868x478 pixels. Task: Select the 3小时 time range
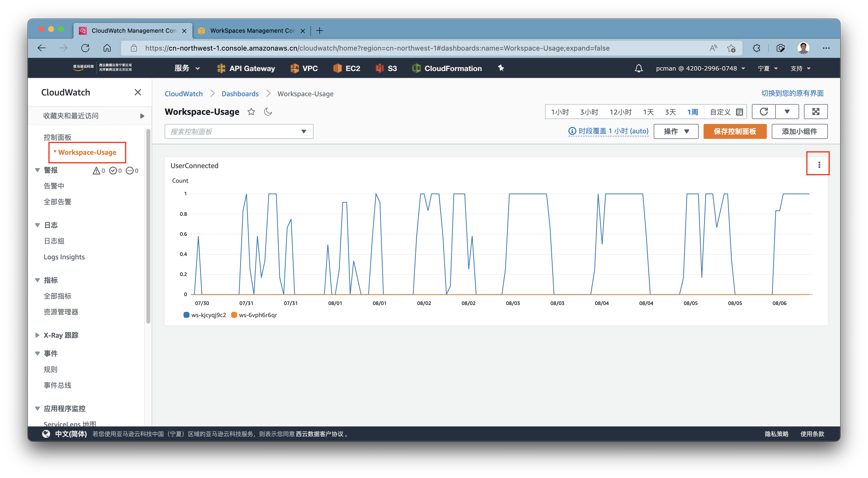point(589,112)
